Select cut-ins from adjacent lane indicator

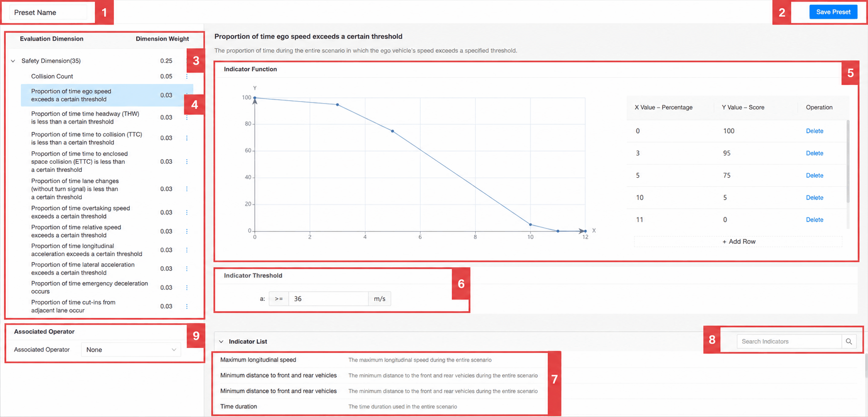pyautogui.click(x=73, y=306)
